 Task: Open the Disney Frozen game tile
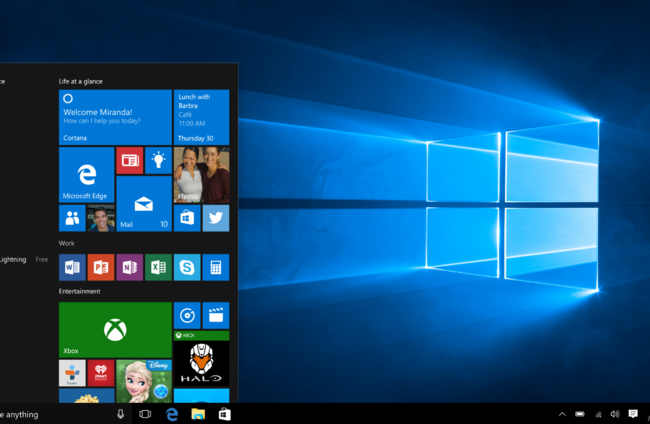pyautogui.click(x=144, y=381)
